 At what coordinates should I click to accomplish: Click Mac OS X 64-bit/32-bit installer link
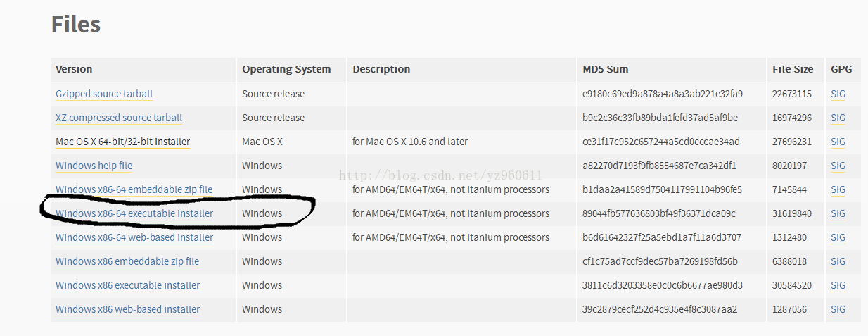[x=122, y=142]
